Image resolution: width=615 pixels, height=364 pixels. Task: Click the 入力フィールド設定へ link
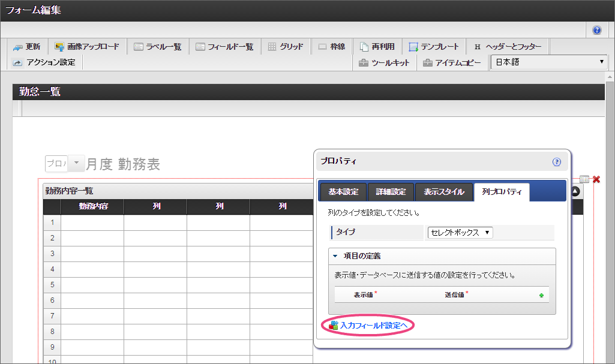coord(373,325)
